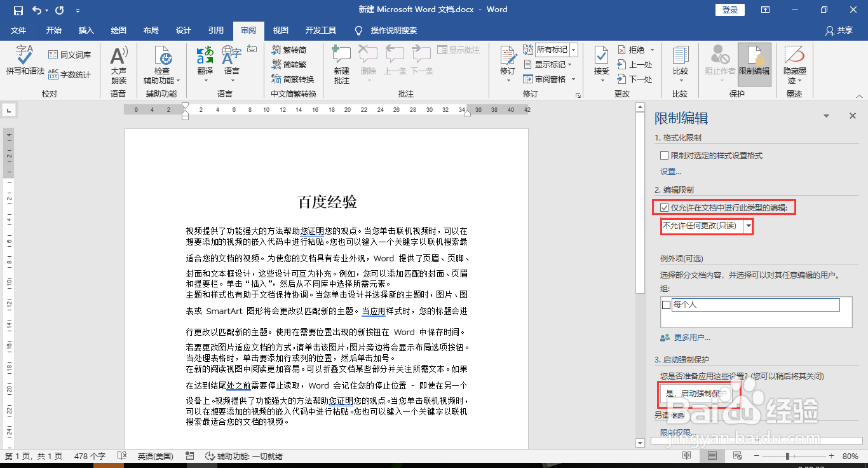
Task: Click the pane horizontal scrollbar
Action: point(757,441)
